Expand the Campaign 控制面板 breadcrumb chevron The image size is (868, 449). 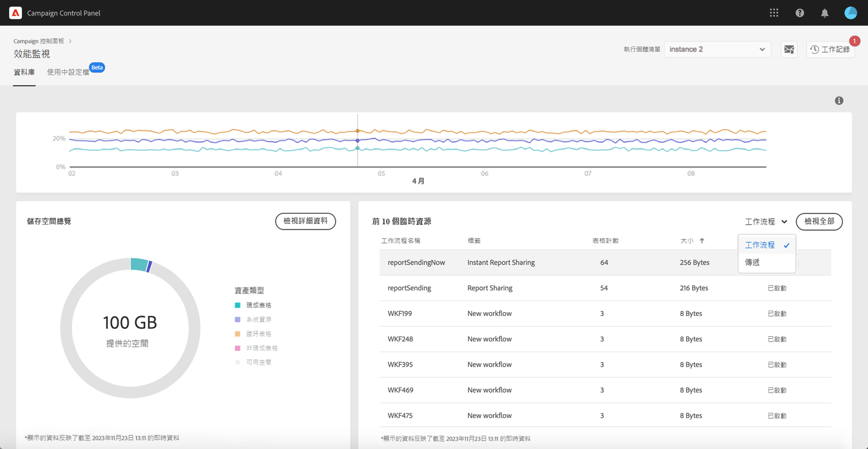(x=70, y=41)
